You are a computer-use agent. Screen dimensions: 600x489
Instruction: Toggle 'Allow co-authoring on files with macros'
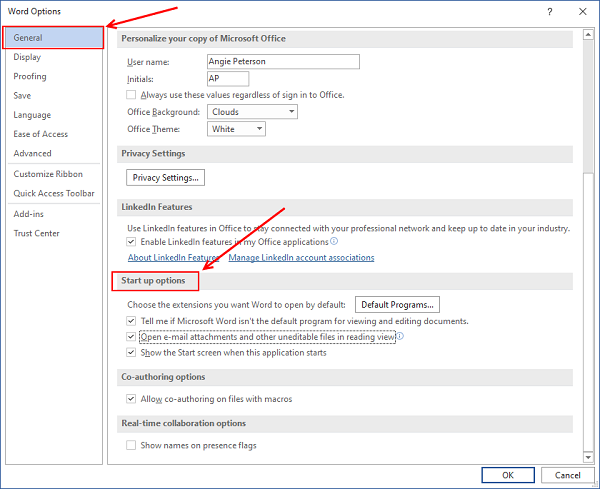132,399
